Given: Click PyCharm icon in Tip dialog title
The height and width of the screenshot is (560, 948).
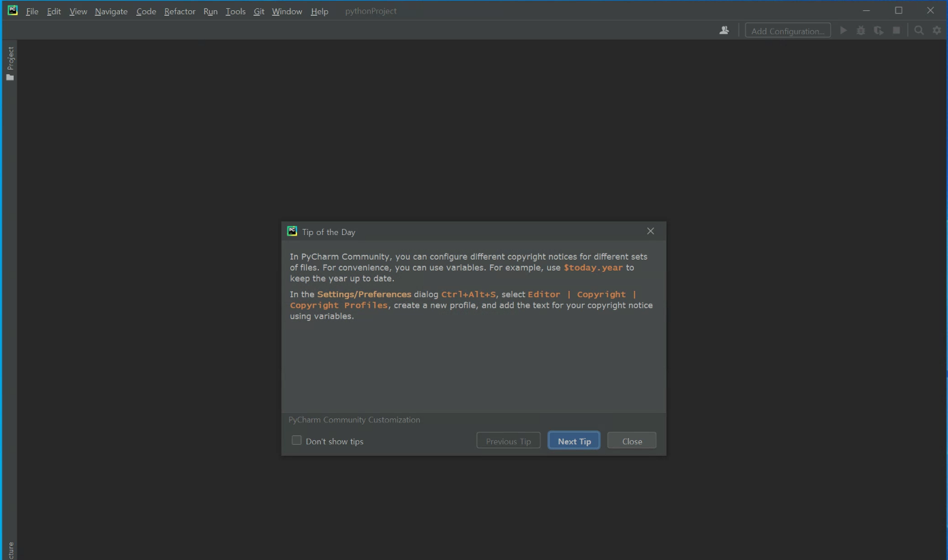Looking at the screenshot, I should (x=292, y=231).
